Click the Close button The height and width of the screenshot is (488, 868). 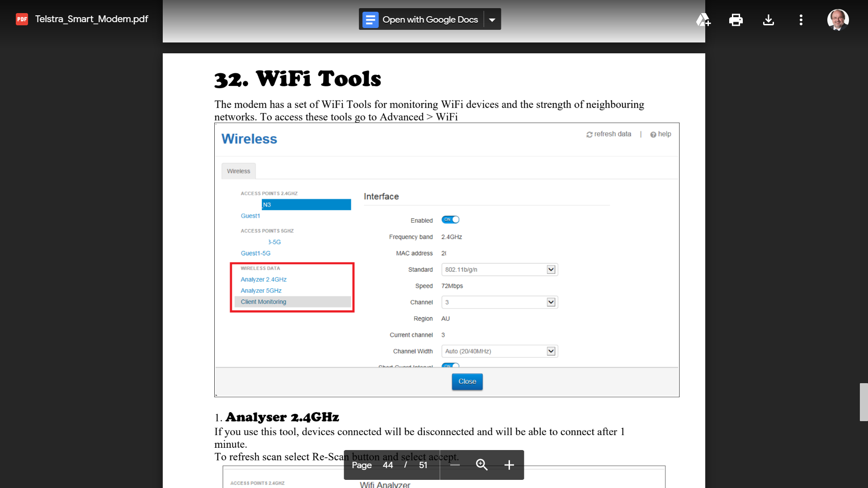(x=467, y=382)
